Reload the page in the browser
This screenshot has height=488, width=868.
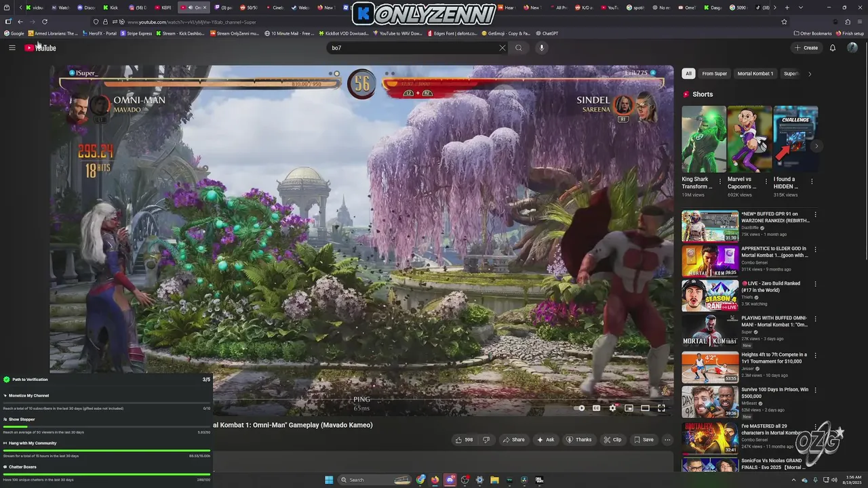[x=45, y=22]
